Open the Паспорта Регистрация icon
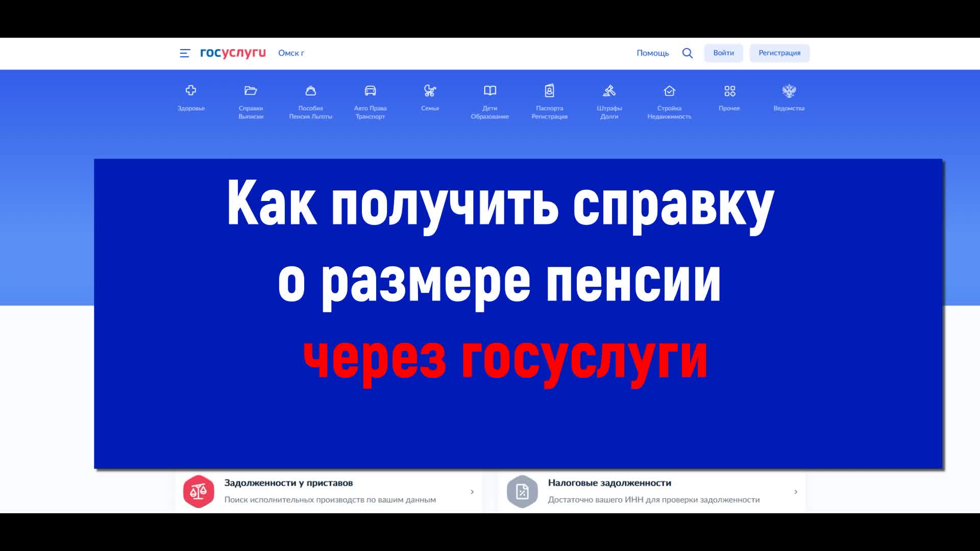 point(549,91)
